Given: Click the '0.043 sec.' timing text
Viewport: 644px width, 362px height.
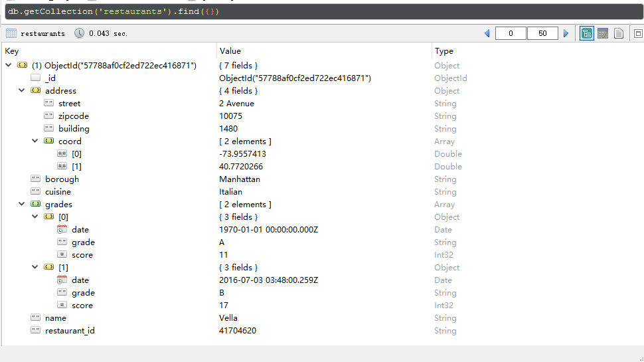Looking at the screenshot, I should [x=108, y=34].
